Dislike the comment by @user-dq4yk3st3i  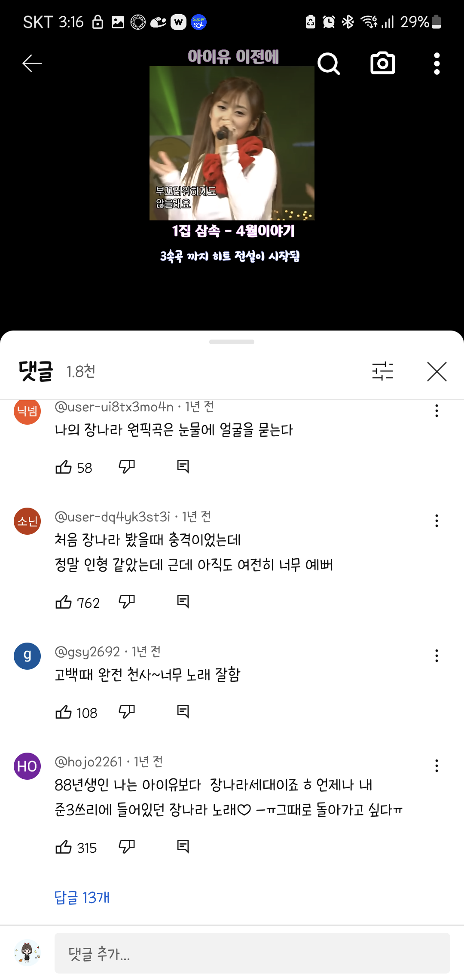127,602
